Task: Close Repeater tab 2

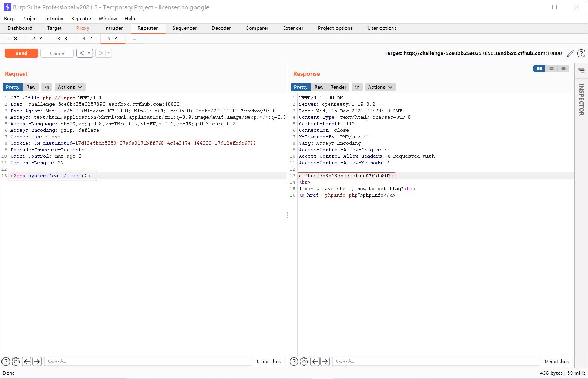Action: 41,39
